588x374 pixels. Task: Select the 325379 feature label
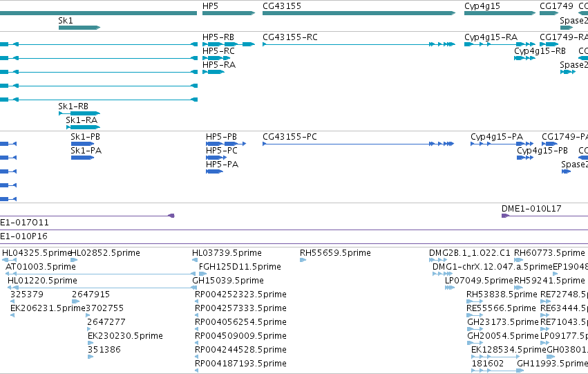coord(27,294)
